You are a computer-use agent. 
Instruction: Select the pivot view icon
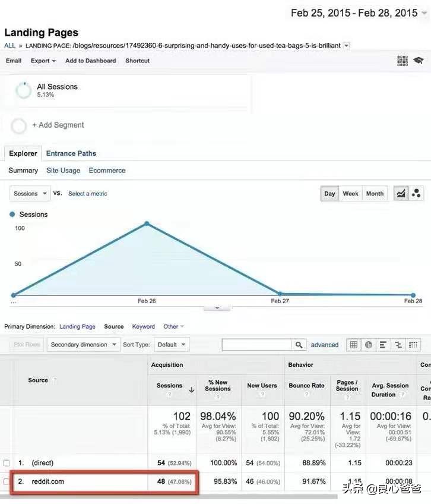[413, 345]
